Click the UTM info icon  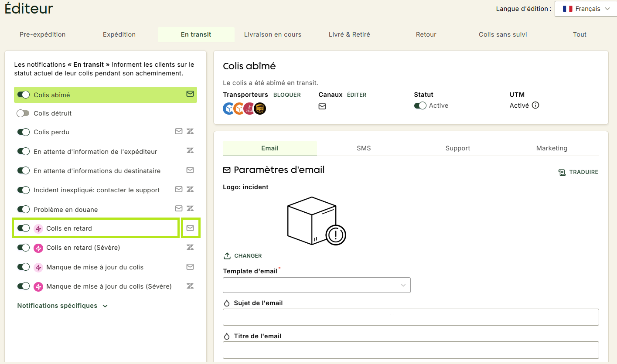[535, 105]
